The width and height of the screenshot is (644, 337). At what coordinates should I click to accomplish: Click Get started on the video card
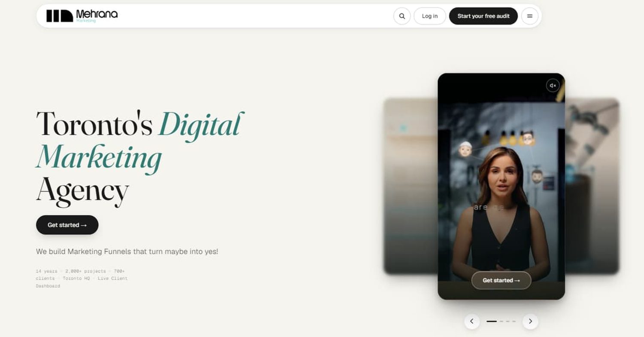click(x=501, y=280)
